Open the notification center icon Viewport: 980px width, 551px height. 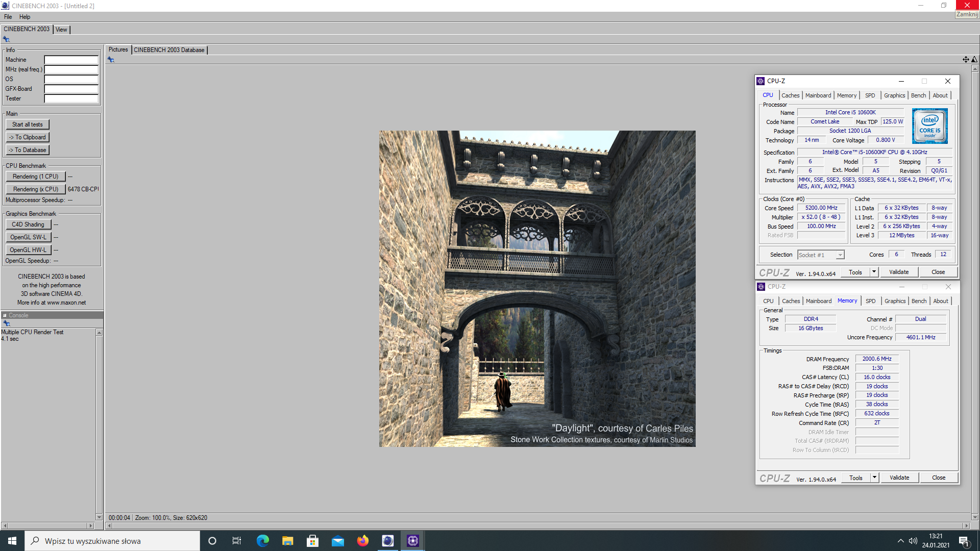pos(964,541)
